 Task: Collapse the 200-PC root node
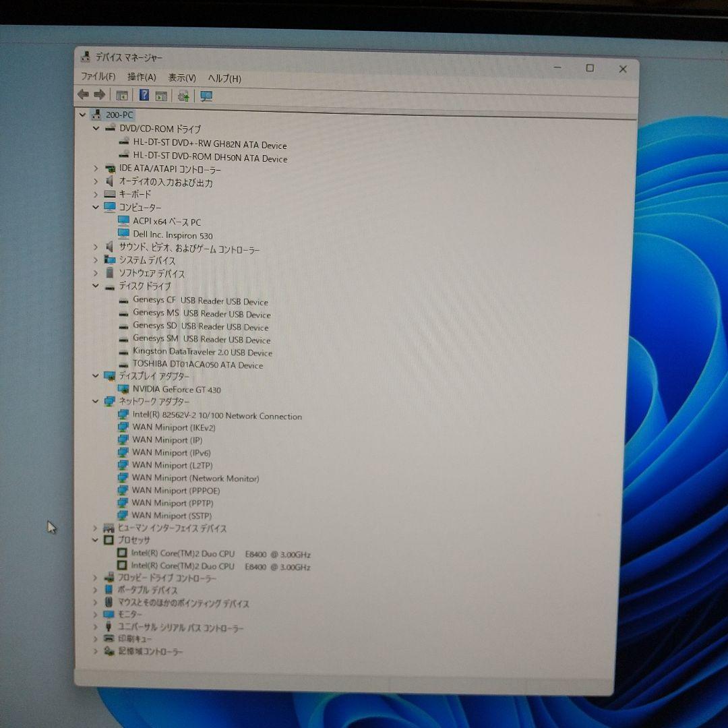click(x=83, y=114)
